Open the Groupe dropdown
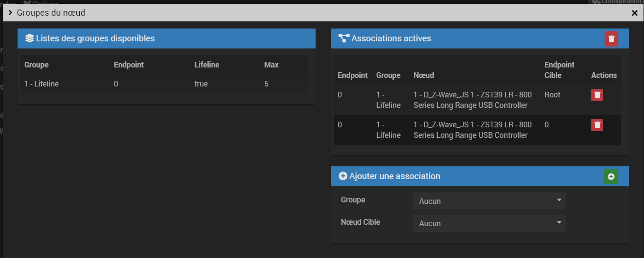Screen dimensions: 644x258 489,201
